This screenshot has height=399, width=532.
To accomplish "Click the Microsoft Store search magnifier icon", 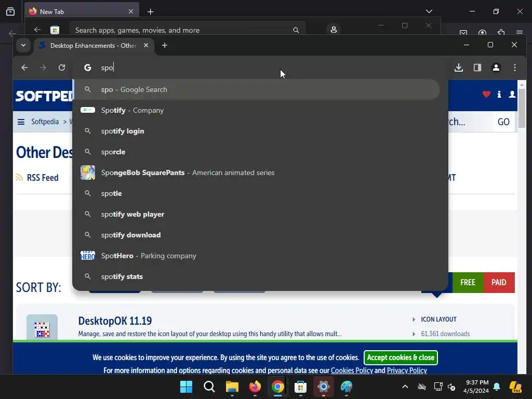I will (296, 30).
